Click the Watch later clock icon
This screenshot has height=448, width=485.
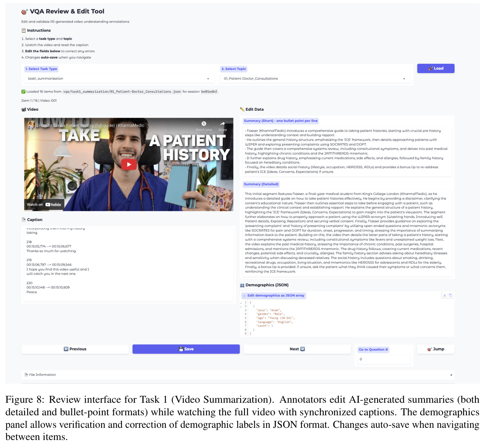[x=204, y=124]
